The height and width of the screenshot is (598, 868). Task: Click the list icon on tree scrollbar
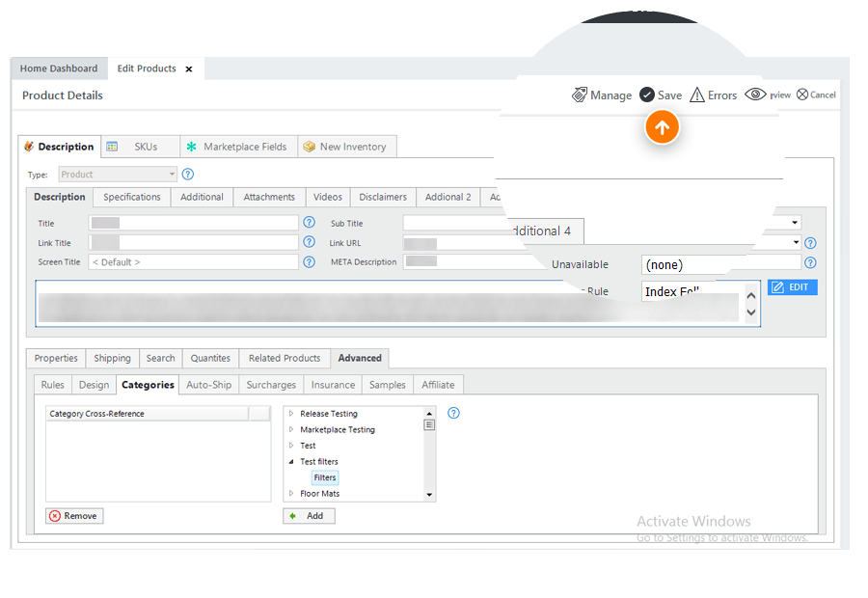429,425
